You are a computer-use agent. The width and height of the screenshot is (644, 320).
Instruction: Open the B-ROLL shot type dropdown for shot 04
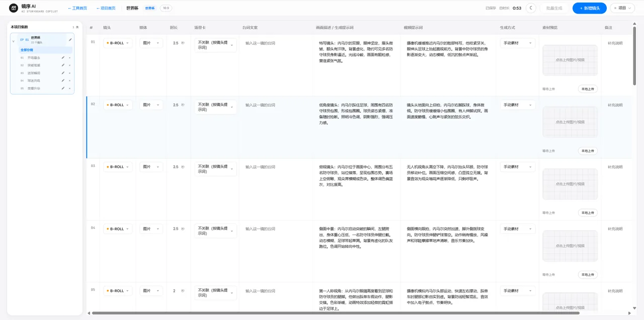point(118,229)
